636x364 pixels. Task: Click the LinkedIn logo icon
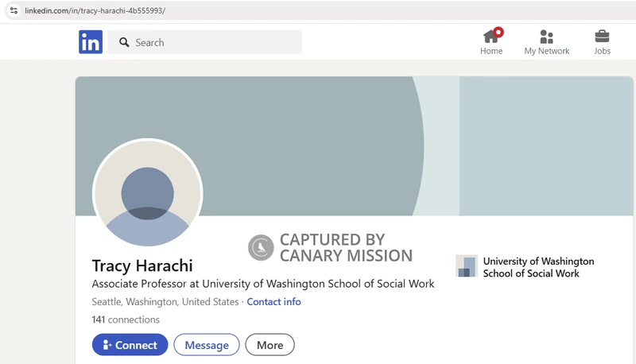91,42
